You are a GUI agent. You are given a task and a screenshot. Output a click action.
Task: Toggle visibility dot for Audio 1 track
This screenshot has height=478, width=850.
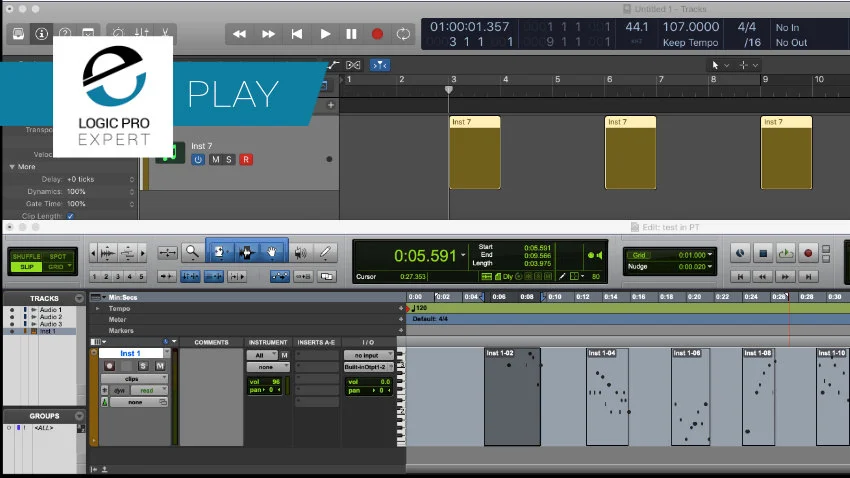[12, 310]
